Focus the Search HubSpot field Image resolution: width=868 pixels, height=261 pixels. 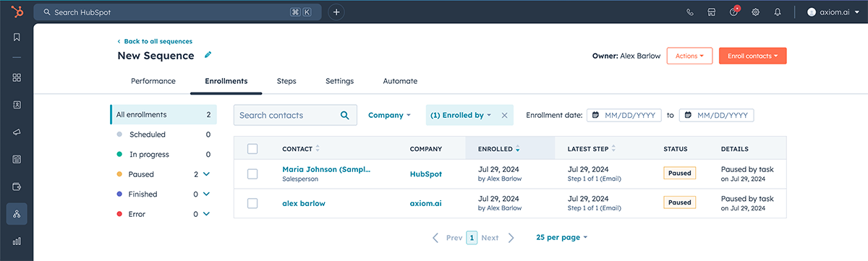point(177,12)
